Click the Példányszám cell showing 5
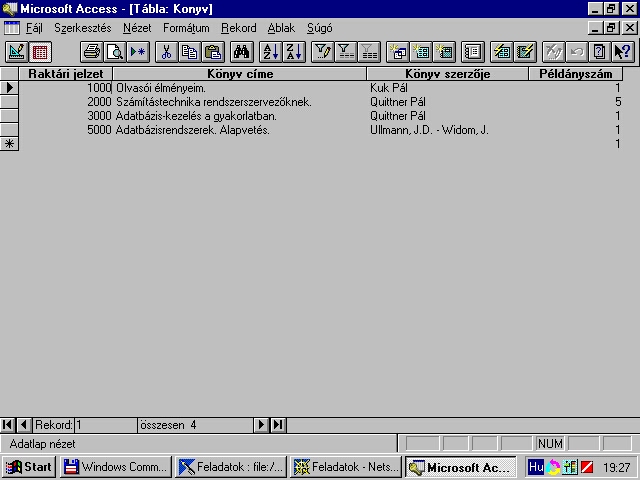 coord(576,102)
